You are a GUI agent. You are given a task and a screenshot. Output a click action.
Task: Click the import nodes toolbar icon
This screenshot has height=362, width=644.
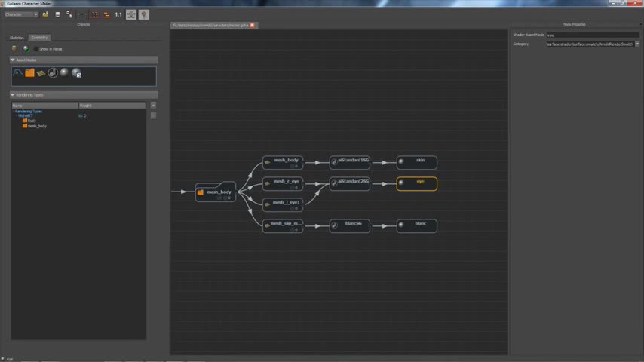click(69, 14)
